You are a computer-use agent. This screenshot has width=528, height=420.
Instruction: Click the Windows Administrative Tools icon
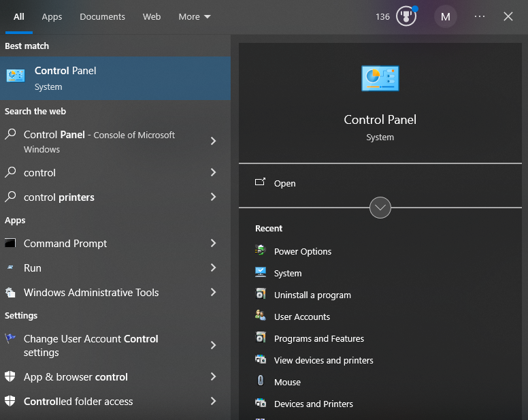10,292
